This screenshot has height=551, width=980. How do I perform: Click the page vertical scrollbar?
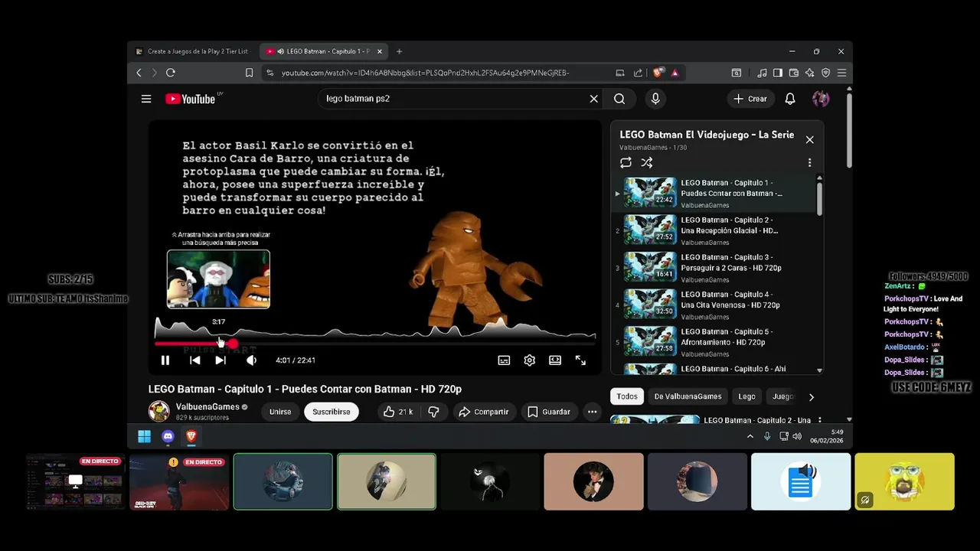pos(848,130)
